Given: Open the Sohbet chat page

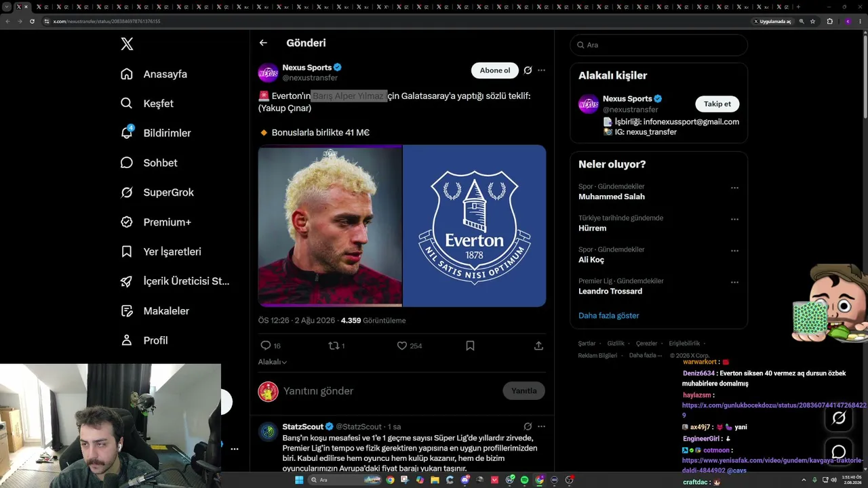Looking at the screenshot, I should pyautogui.click(x=149, y=163).
